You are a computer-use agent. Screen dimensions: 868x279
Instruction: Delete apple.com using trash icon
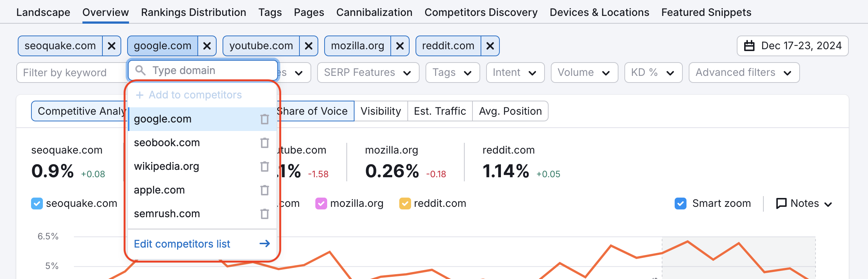tap(264, 190)
